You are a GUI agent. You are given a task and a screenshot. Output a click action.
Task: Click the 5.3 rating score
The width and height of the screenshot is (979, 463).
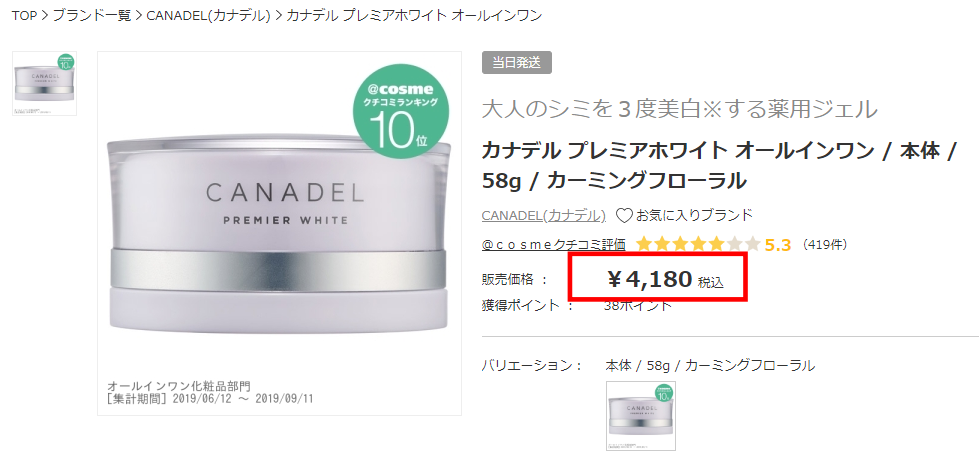[x=778, y=245]
